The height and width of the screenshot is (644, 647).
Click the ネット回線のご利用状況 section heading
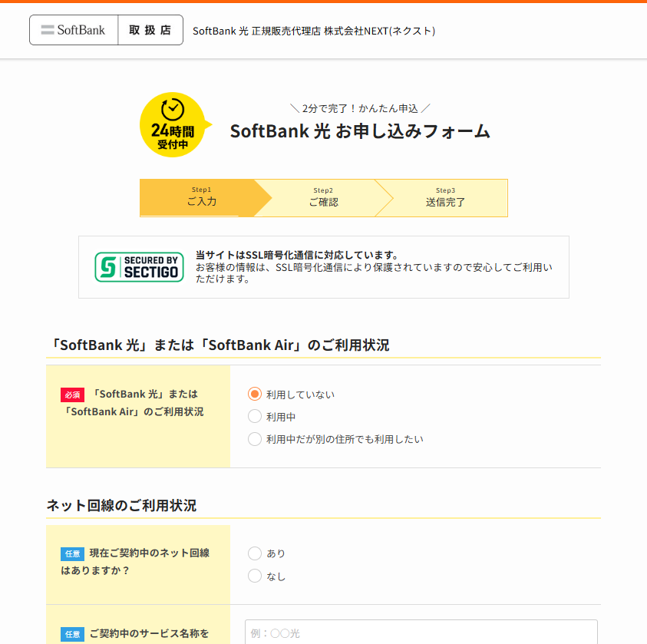(121, 505)
